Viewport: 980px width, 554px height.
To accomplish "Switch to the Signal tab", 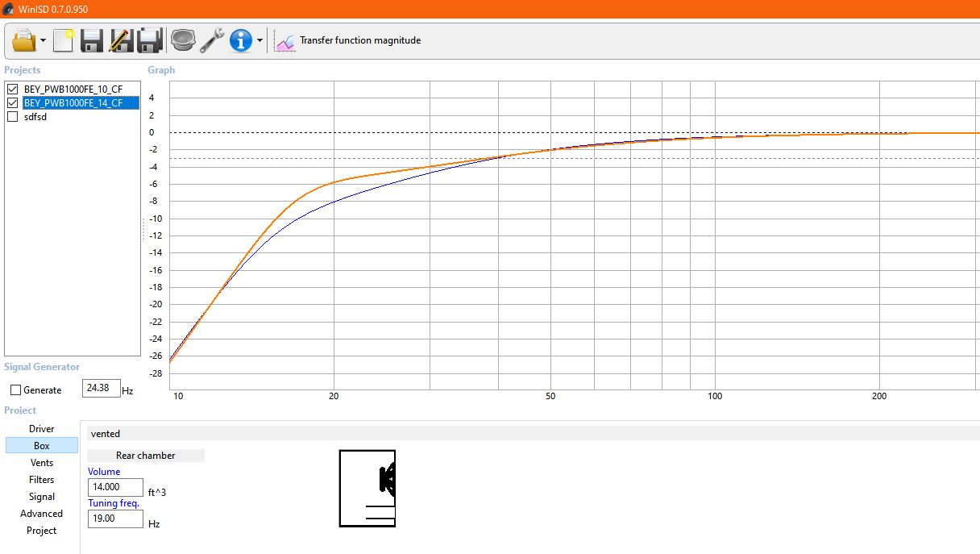I will pos(42,497).
